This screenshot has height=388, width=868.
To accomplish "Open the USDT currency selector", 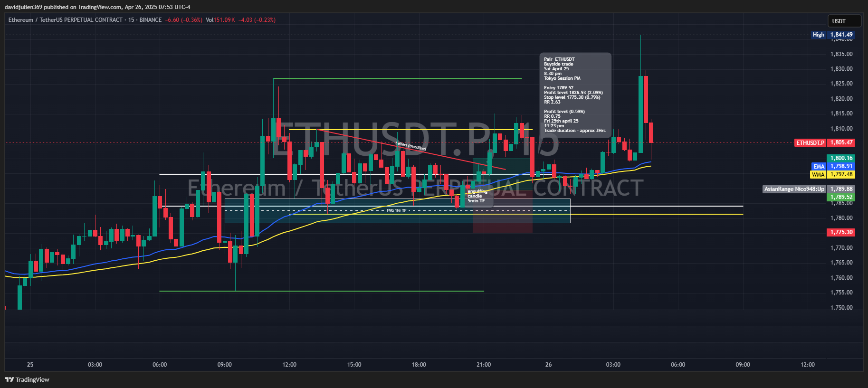I will coord(845,21).
